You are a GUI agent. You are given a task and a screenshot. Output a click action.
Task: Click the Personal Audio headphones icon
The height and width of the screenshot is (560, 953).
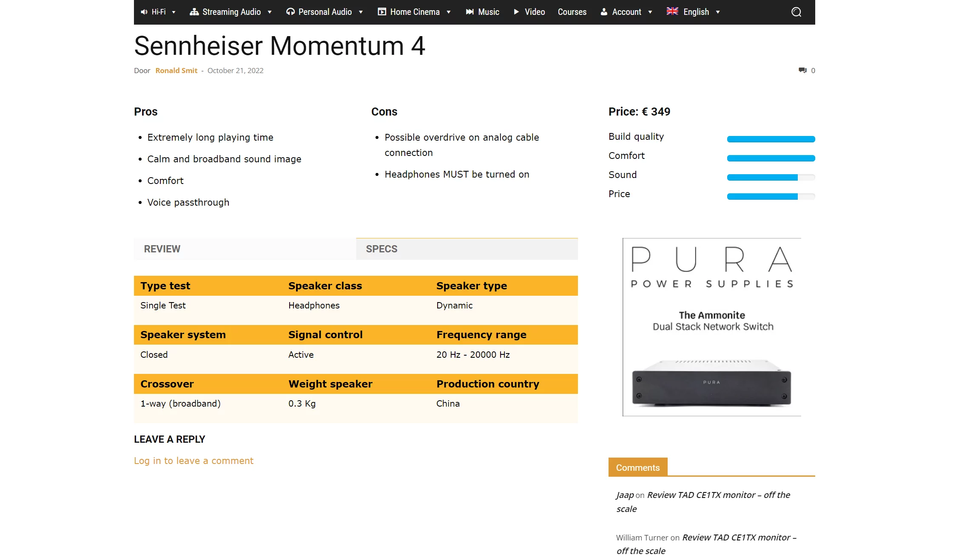pyautogui.click(x=290, y=12)
